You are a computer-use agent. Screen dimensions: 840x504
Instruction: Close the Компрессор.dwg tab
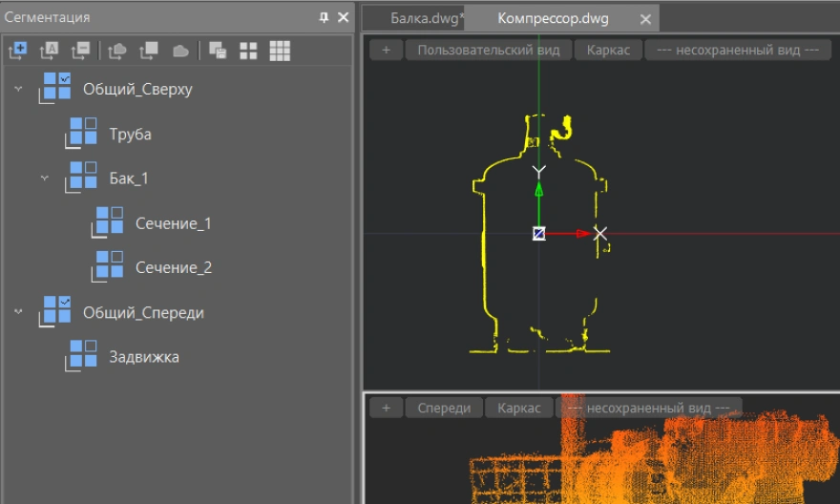(x=646, y=19)
